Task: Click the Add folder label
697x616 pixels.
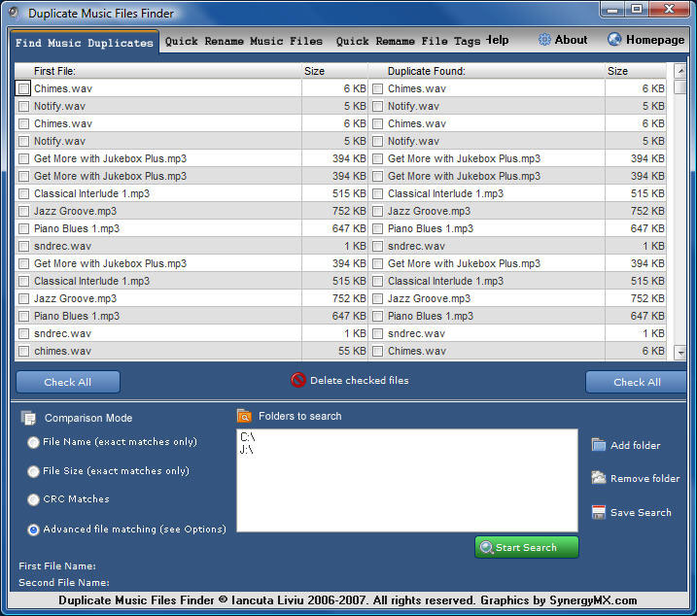Action: click(635, 445)
